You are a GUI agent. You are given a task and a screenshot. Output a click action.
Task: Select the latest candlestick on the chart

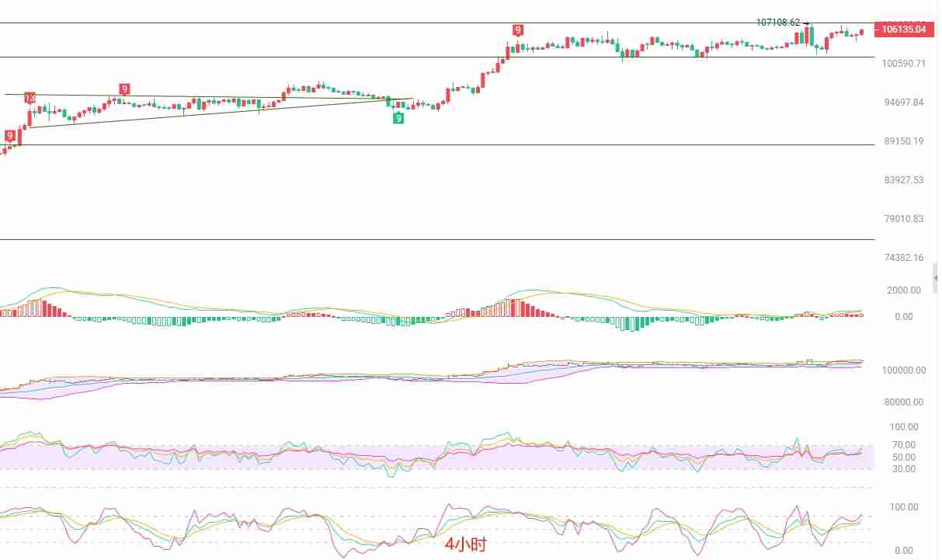[861, 33]
